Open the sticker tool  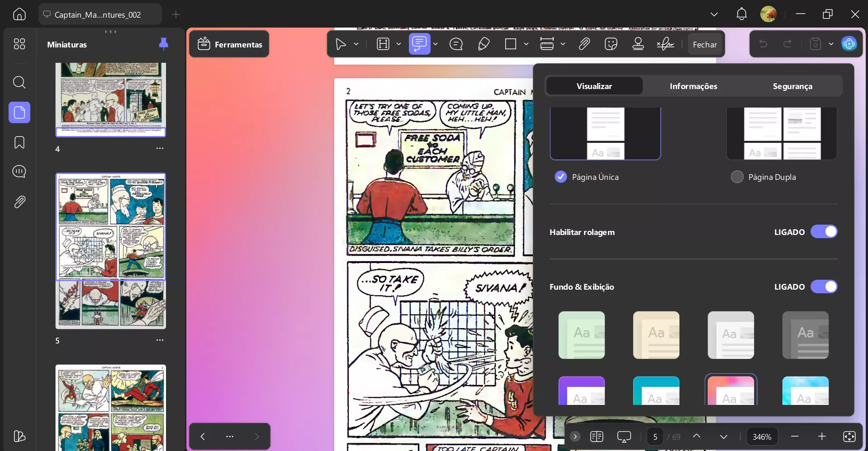pyautogui.click(x=611, y=44)
